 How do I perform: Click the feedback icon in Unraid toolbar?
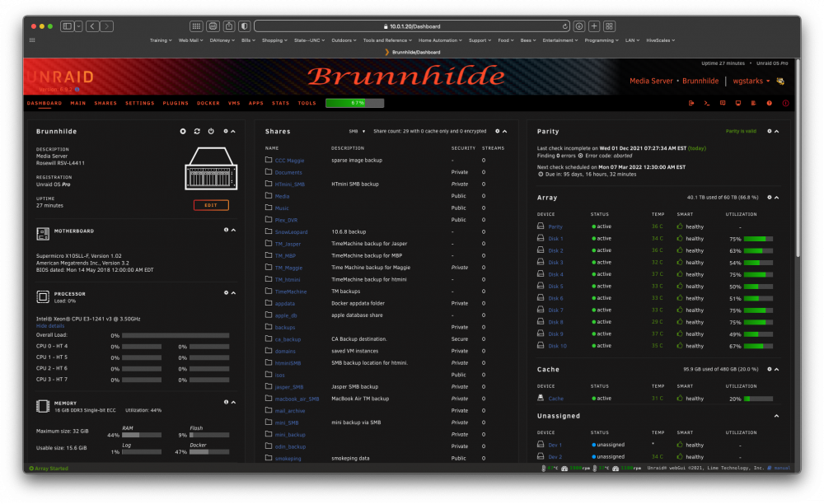(x=723, y=104)
